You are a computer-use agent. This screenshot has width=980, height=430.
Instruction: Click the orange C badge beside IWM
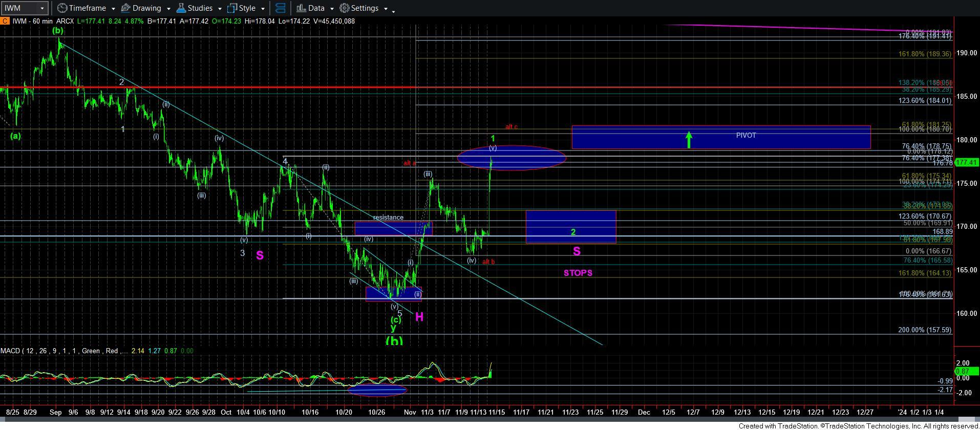pyautogui.click(x=4, y=21)
